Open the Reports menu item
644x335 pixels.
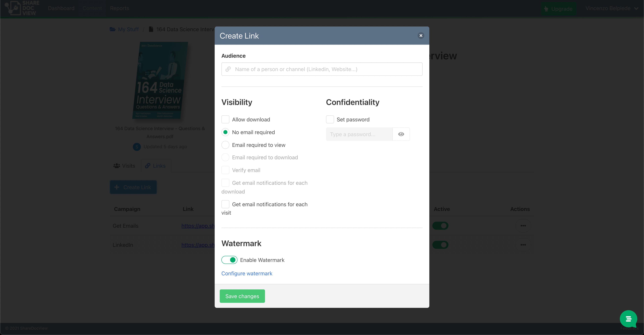[x=120, y=8]
